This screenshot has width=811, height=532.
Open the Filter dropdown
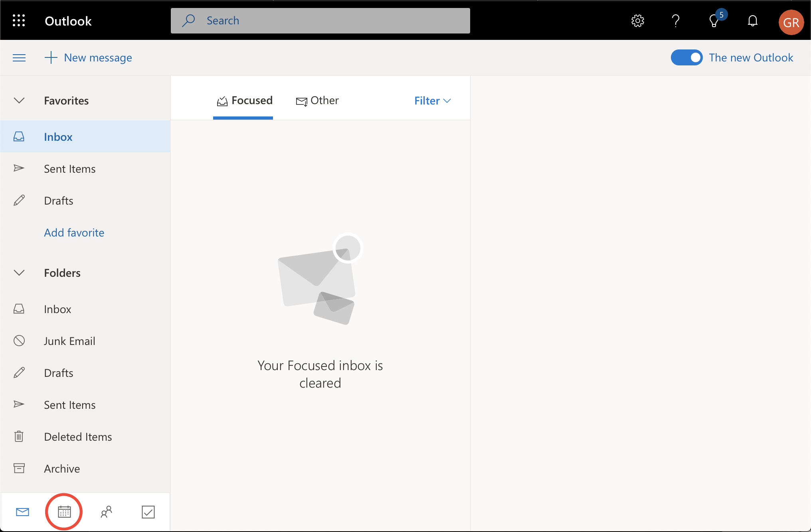tap(432, 100)
